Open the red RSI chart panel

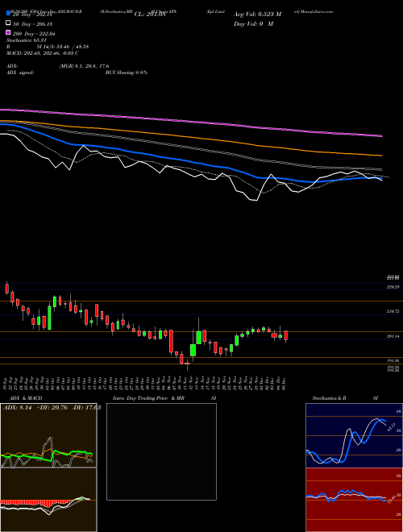pyautogui.click(x=354, y=500)
